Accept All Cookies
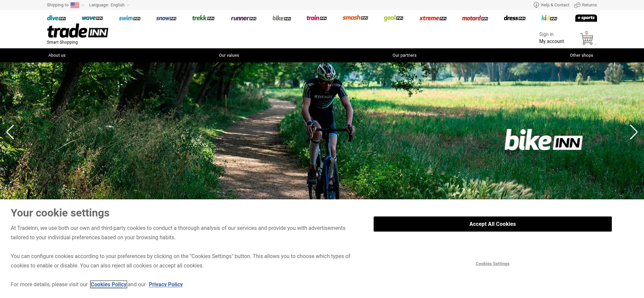644x298 pixels. [x=492, y=224]
